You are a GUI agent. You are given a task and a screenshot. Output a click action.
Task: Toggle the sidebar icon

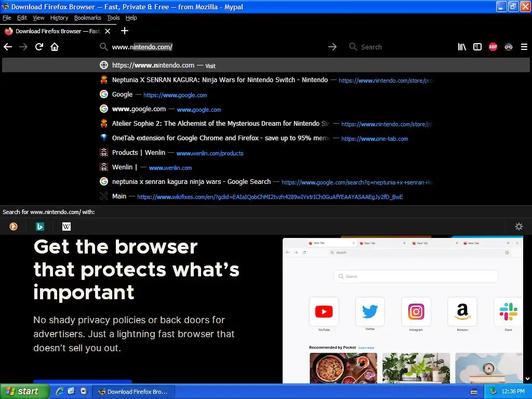click(477, 47)
